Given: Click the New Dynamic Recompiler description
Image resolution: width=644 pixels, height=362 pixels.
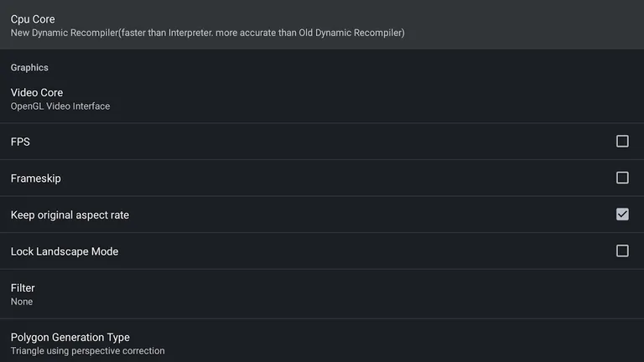Looking at the screenshot, I should pos(207,34).
